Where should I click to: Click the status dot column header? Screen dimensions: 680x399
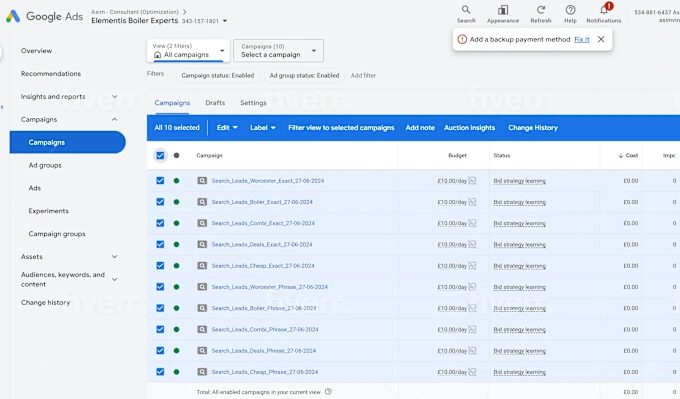point(177,155)
